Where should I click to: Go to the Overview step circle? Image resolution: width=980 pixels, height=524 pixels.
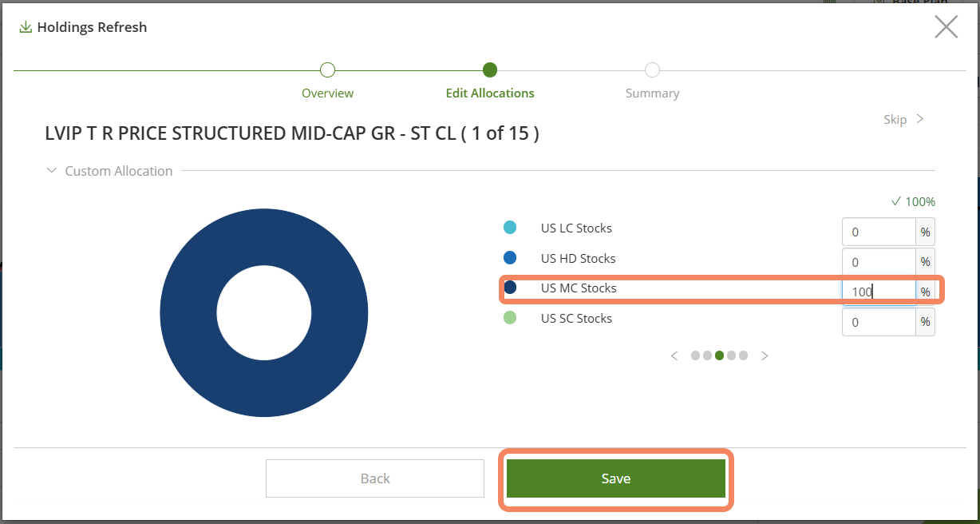(327, 70)
